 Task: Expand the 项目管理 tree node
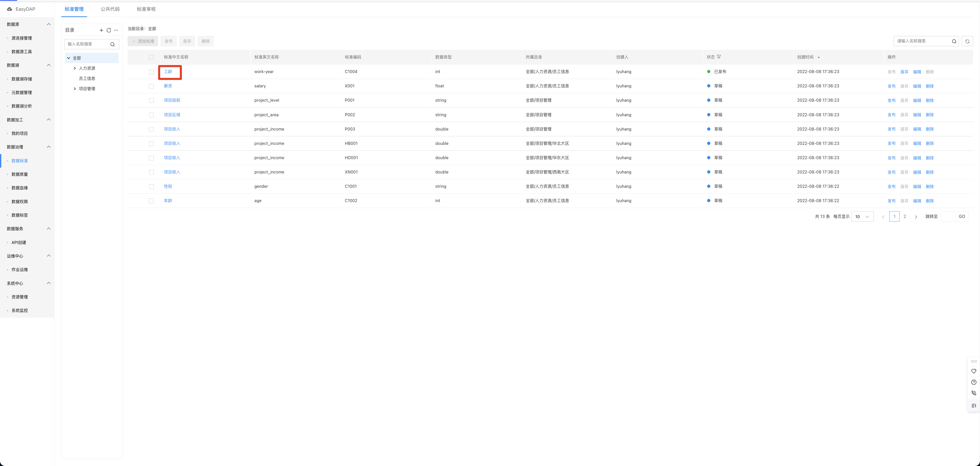(75, 89)
